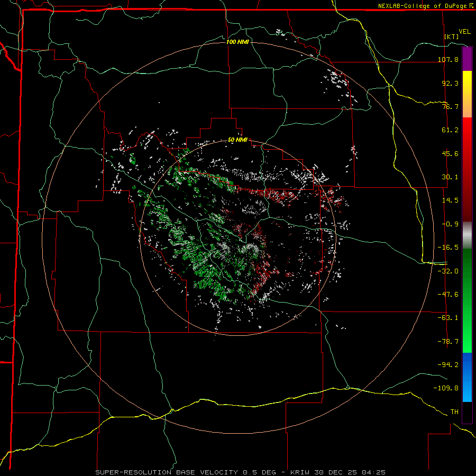
Task: Pick the purple segment of the color bar
Action: (x=467, y=59)
